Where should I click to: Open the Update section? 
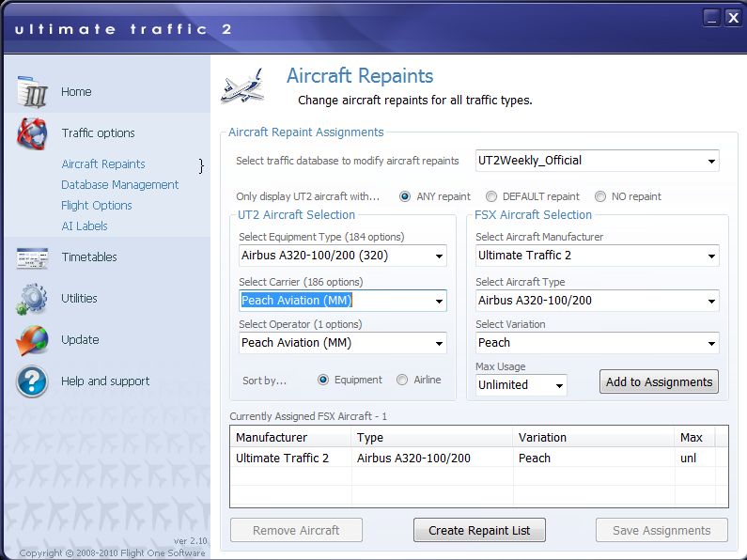(x=80, y=339)
